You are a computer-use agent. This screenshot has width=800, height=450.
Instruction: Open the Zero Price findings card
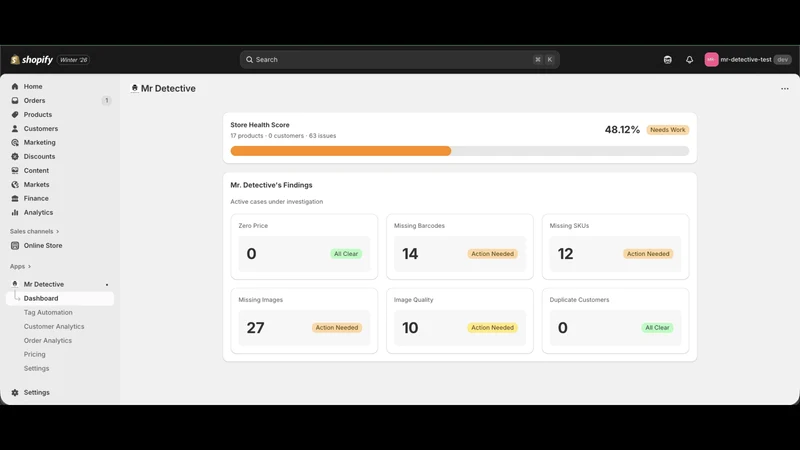(x=304, y=247)
